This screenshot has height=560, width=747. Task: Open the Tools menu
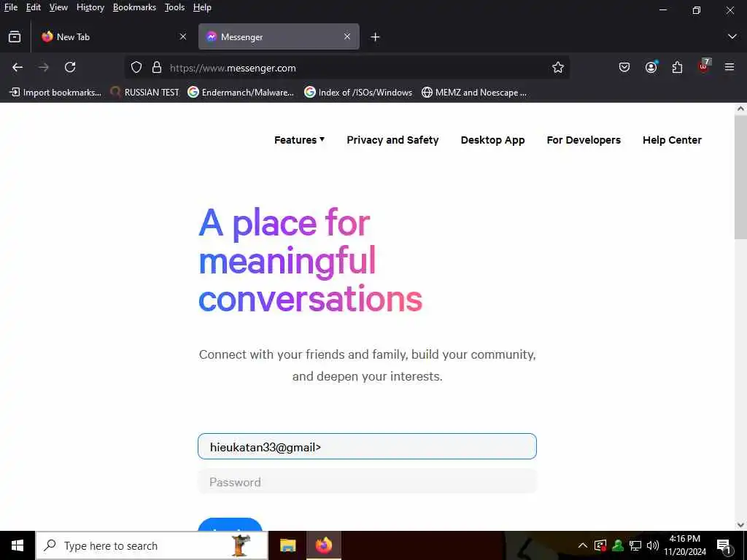click(174, 7)
